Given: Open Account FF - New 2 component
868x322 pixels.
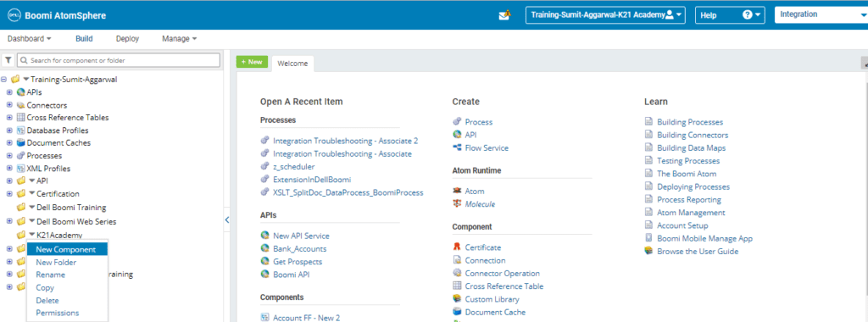Looking at the screenshot, I should coord(306,318).
